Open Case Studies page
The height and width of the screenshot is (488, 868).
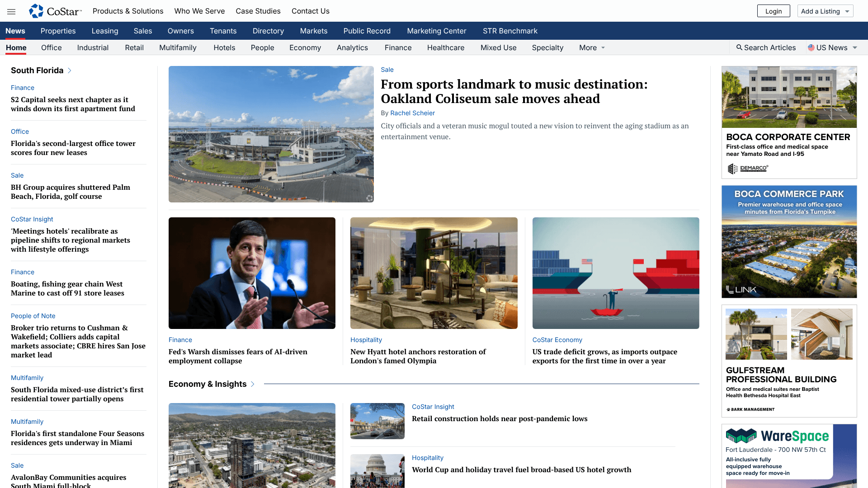[258, 11]
